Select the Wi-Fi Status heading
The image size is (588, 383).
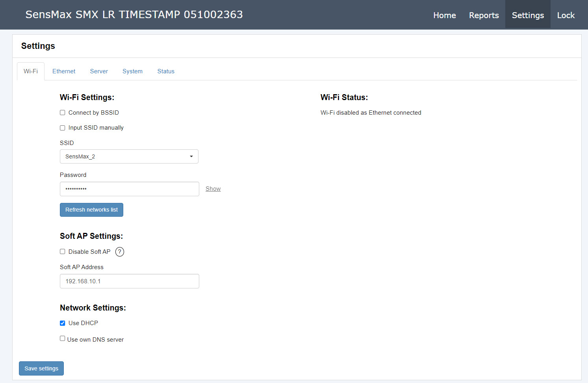coord(344,97)
